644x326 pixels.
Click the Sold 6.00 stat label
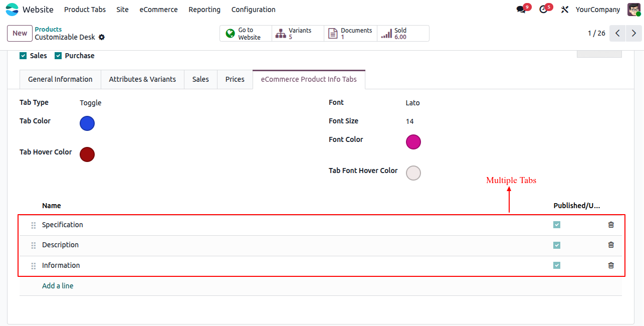[400, 34]
